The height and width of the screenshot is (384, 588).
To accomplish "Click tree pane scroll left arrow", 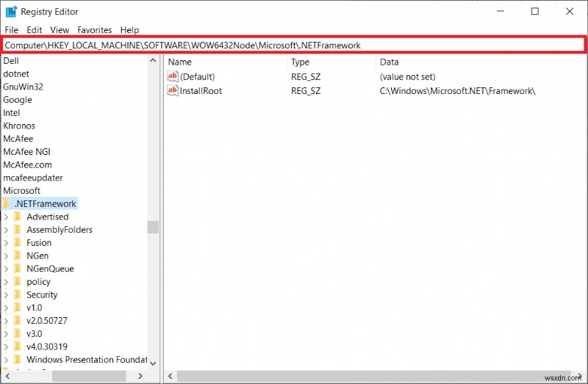I will (7, 376).
